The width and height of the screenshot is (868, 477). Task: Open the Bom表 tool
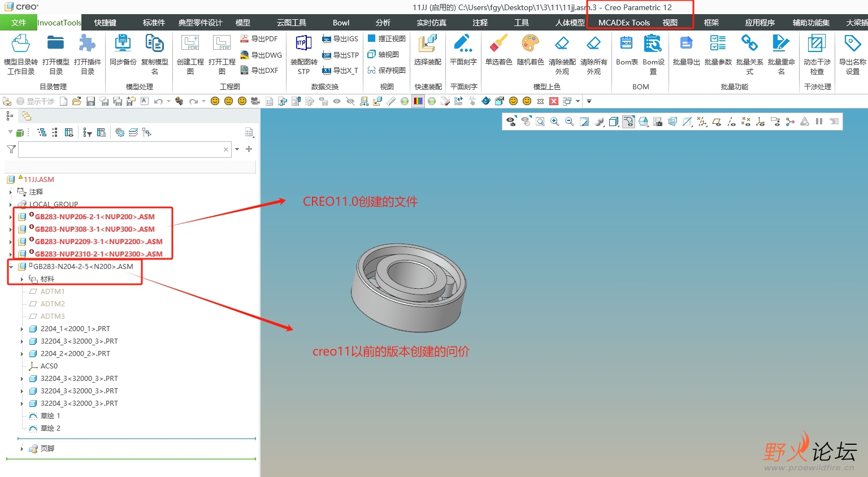pyautogui.click(x=627, y=44)
